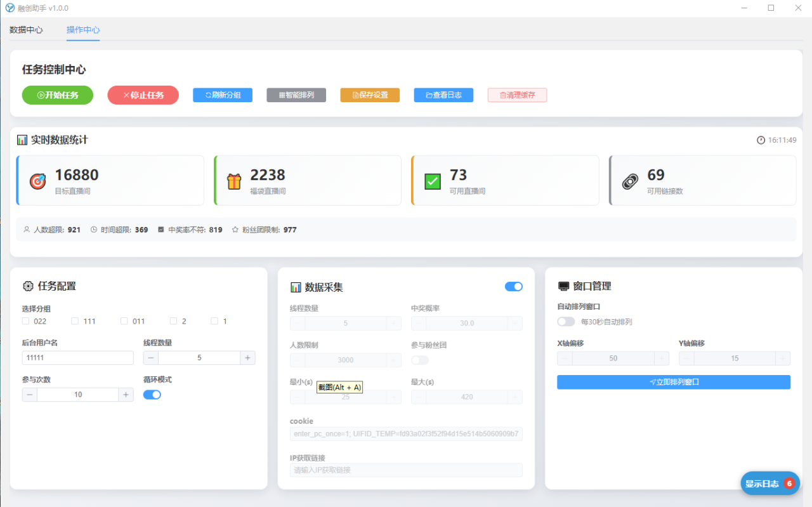Screen dimensions: 812x507
Task: Click the 后台用户名 input field
Action: [77, 358]
